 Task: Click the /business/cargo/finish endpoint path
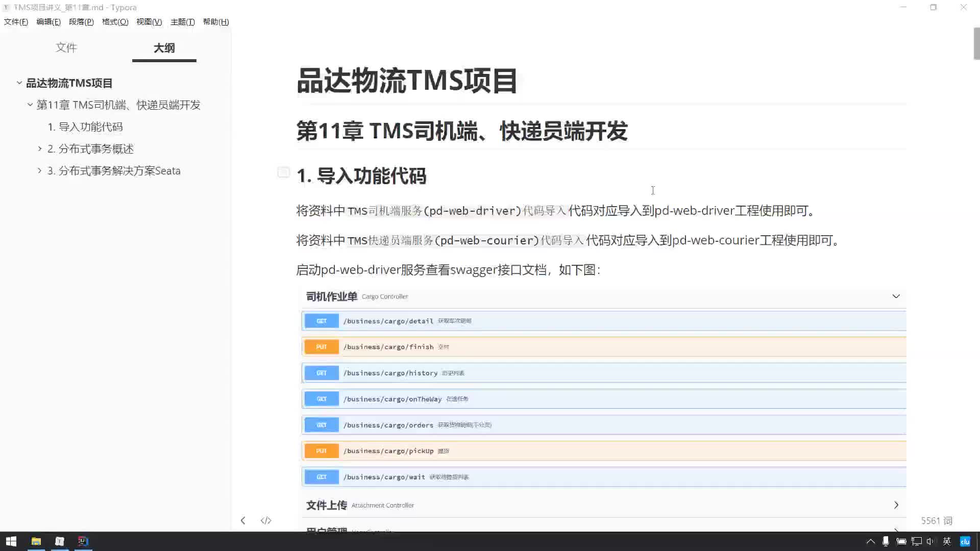point(388,347)
